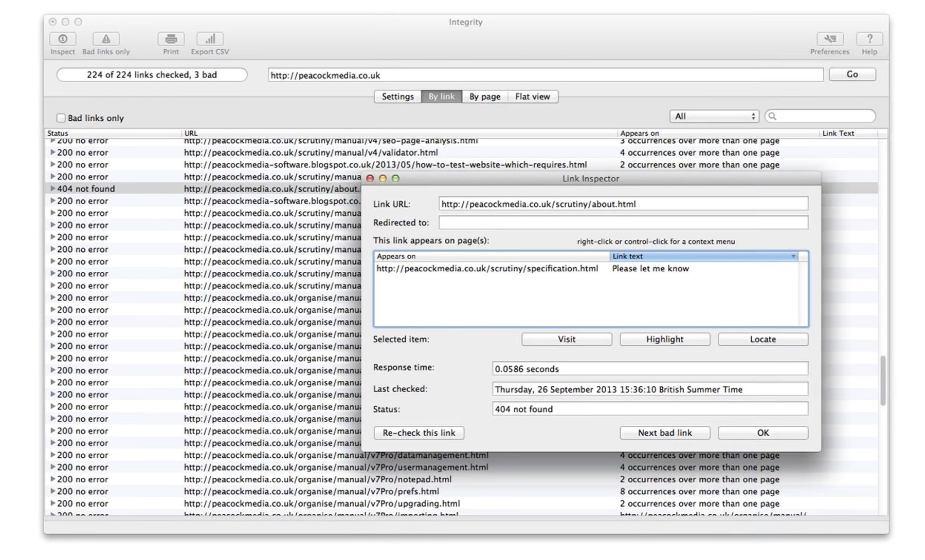The image size is (925, 560).
Task: Expand the 404 not found row
Action: 52,189
